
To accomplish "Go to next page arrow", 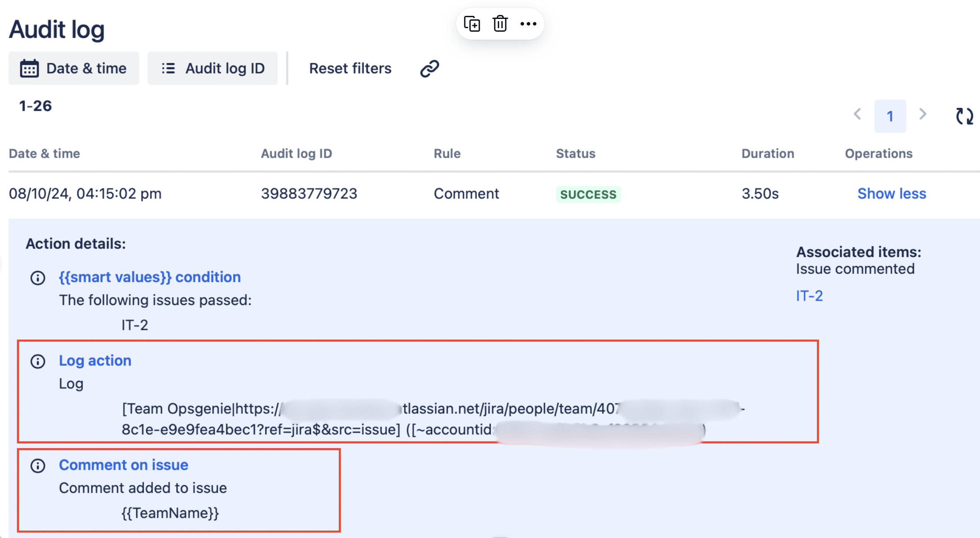I will click(x=923, y=114).
